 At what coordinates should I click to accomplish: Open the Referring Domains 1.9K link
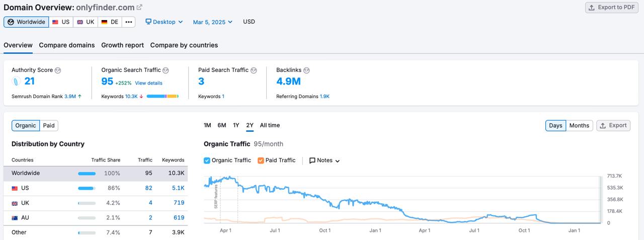click(325, 96)
